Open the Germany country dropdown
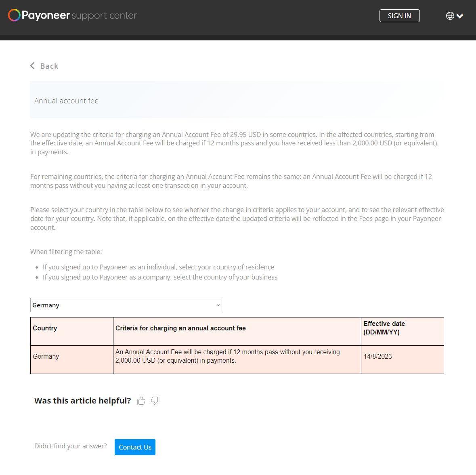Screen dimensions: 476x475 126,305
